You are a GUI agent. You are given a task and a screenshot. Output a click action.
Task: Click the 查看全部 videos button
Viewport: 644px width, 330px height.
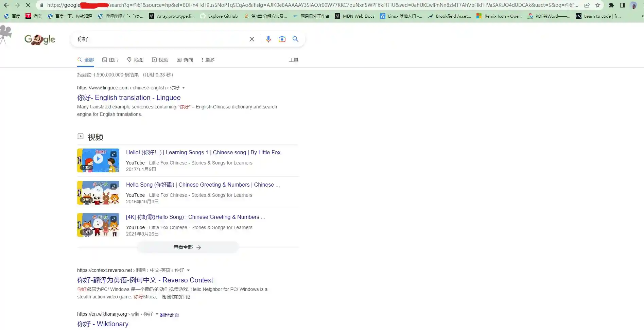188,247
